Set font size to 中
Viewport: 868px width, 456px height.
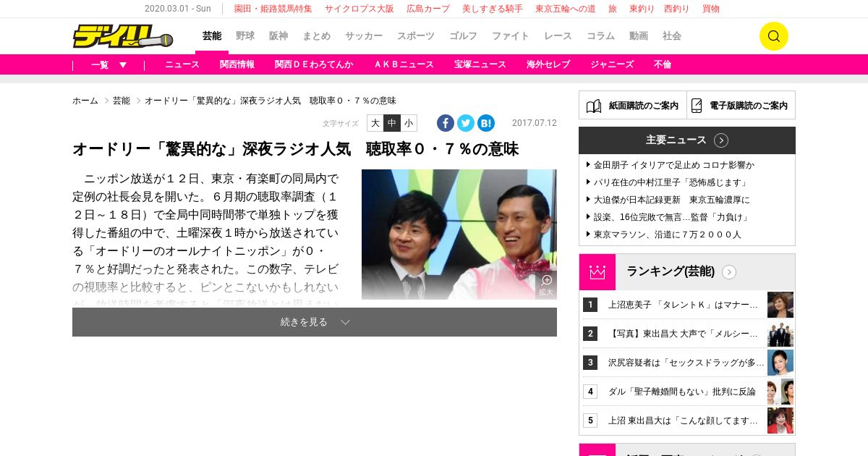pos(392,123)
